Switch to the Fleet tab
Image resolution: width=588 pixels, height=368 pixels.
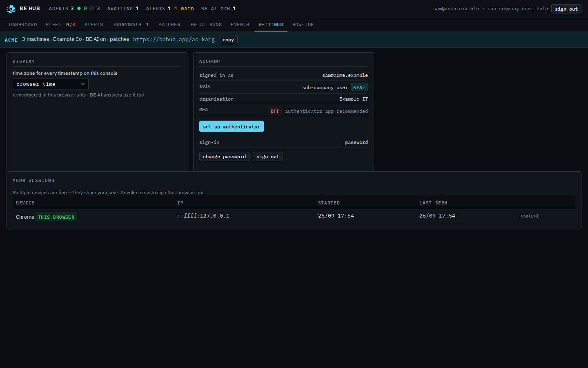(x=60, y=25)
